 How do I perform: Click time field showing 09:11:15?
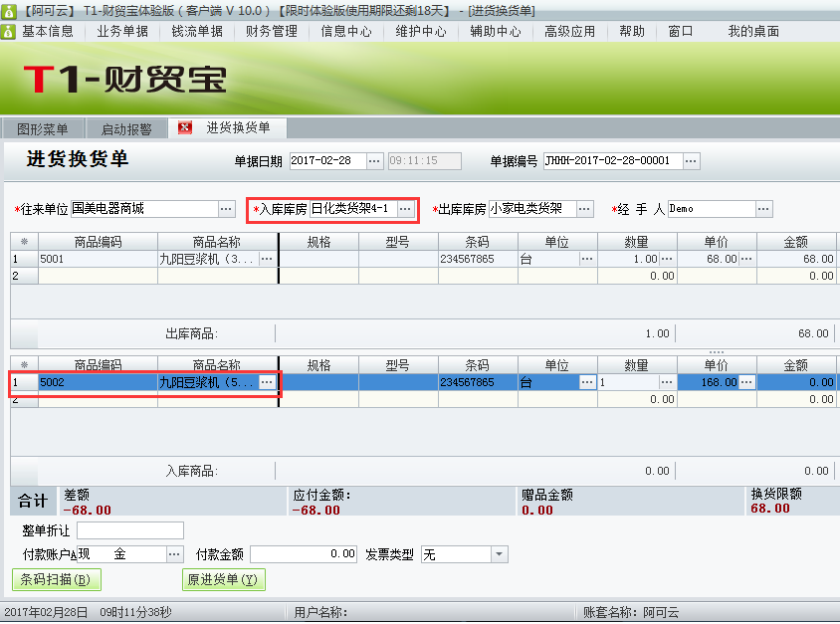[424, 160]
